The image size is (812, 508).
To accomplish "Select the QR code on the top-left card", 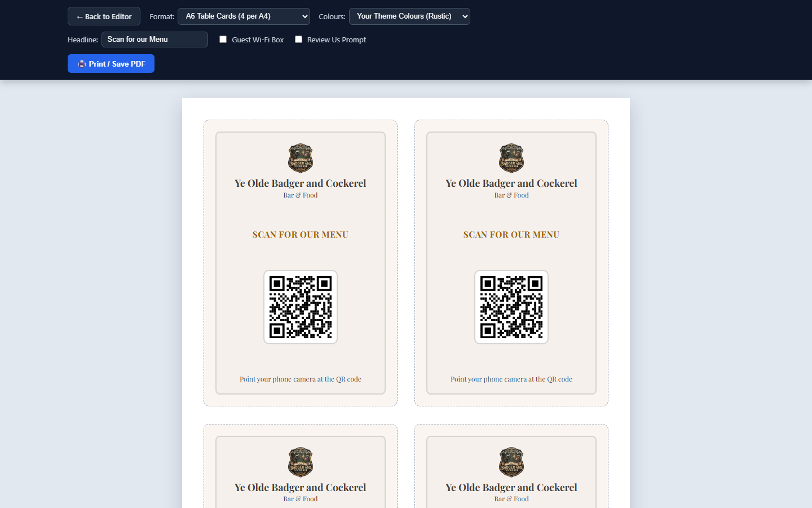I will [x=301, y=307].
